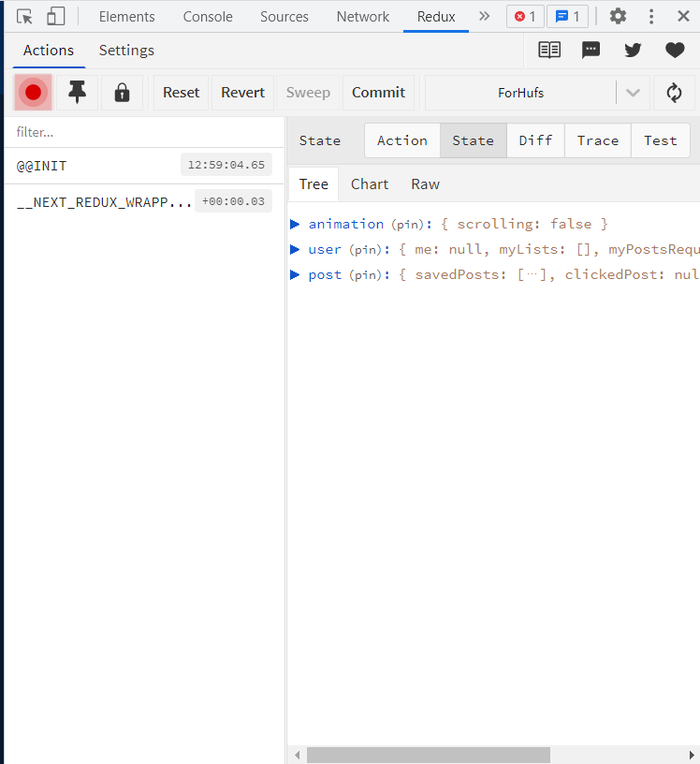Click the scrollbar left arrow
The image size is (700, 764).
coord(298,756)
